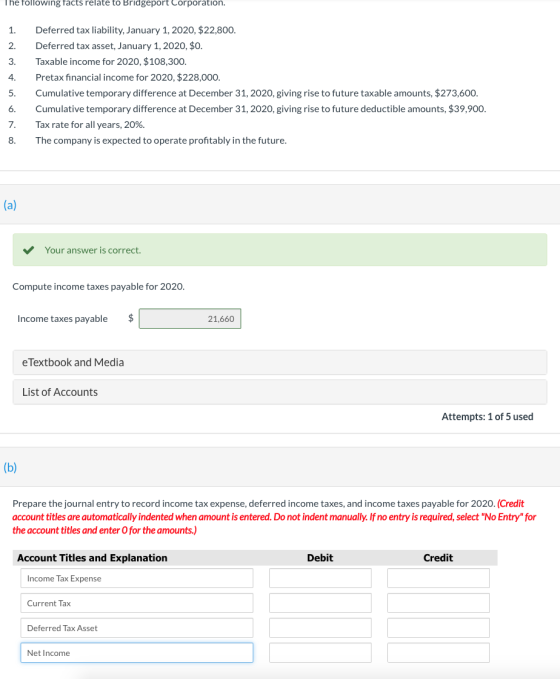Click the credit field for Deferred Tax Asset
Screen dimensions: 560x679
pos(438,628)
